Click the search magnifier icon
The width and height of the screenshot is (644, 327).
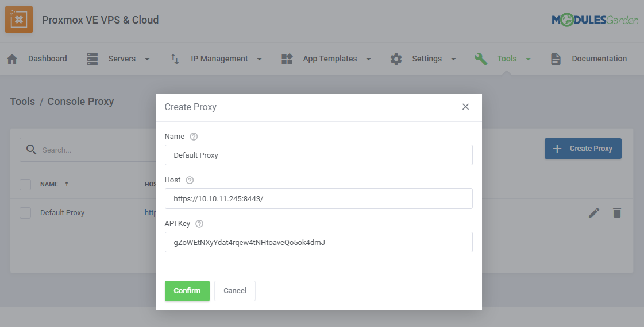pyautogui.click(x=30, y=150)
